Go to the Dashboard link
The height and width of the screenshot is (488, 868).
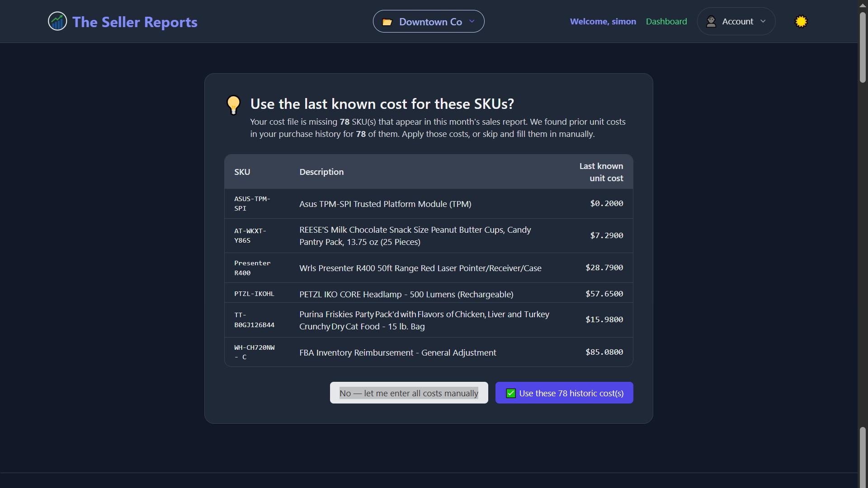tap(666, 21)
